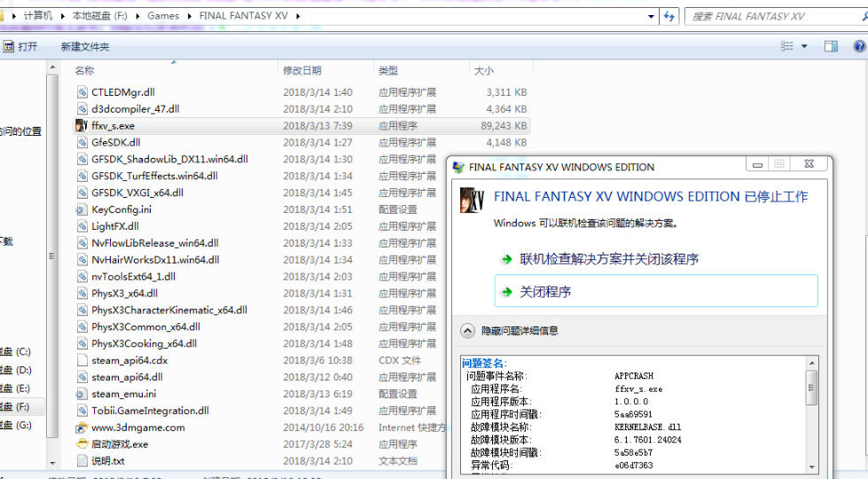Select drive (F:) in navigation pane

coord(17,407)
